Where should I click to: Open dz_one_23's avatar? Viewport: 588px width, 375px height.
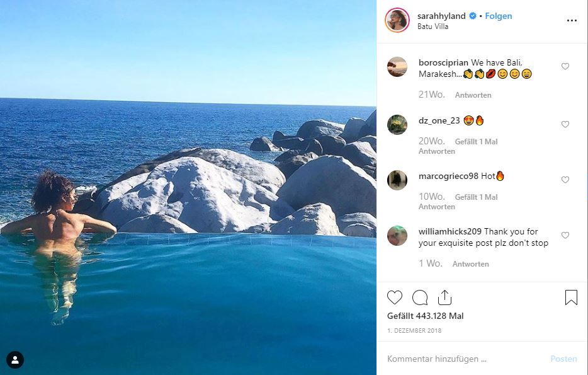pos(397,125)
